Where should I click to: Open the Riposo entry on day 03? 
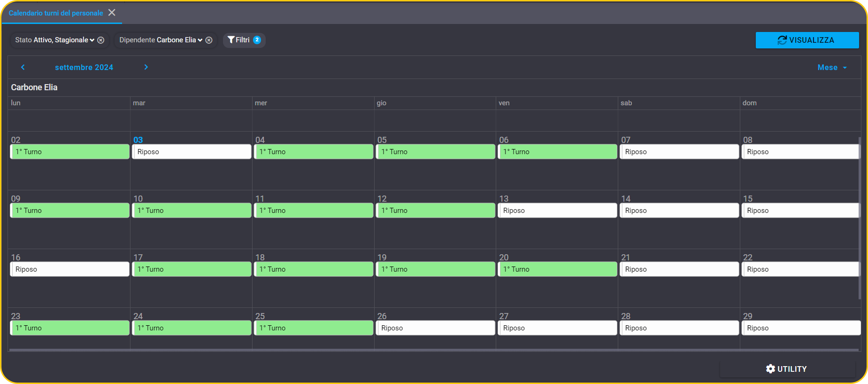pyautogui.click(x=192, y=152)
